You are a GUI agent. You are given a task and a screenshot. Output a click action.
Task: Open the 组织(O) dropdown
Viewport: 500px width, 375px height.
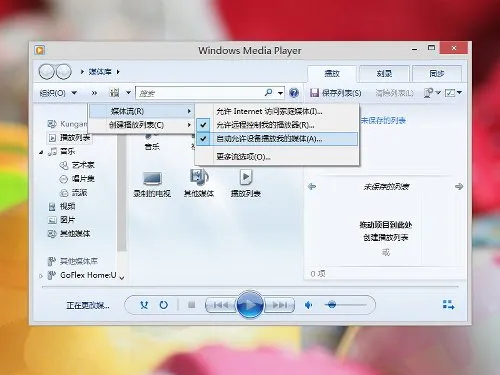coord(58,93)
